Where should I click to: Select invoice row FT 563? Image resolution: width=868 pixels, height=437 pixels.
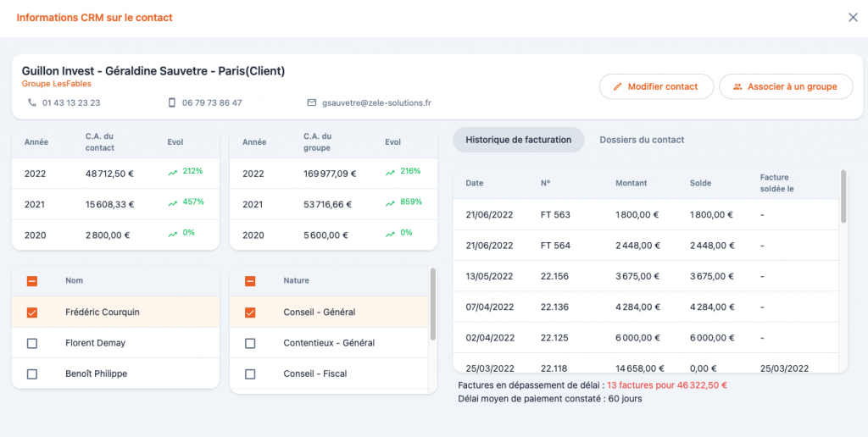[x=555, y=215]
